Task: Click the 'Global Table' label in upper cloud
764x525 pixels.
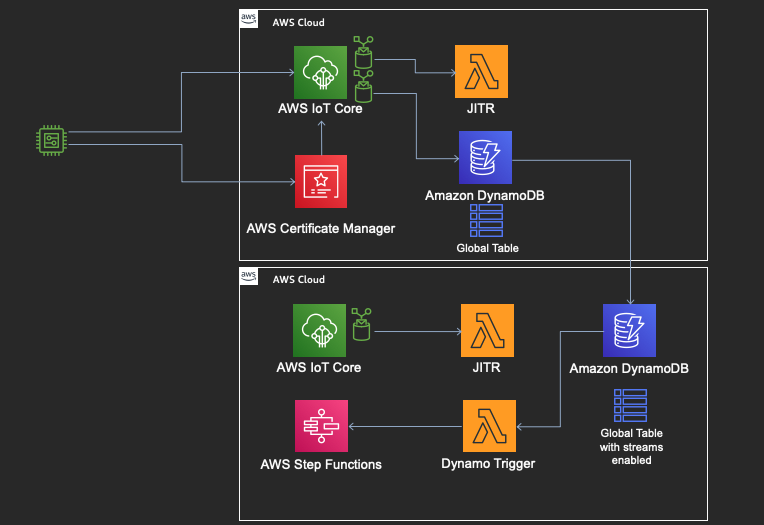Action: 487,248
